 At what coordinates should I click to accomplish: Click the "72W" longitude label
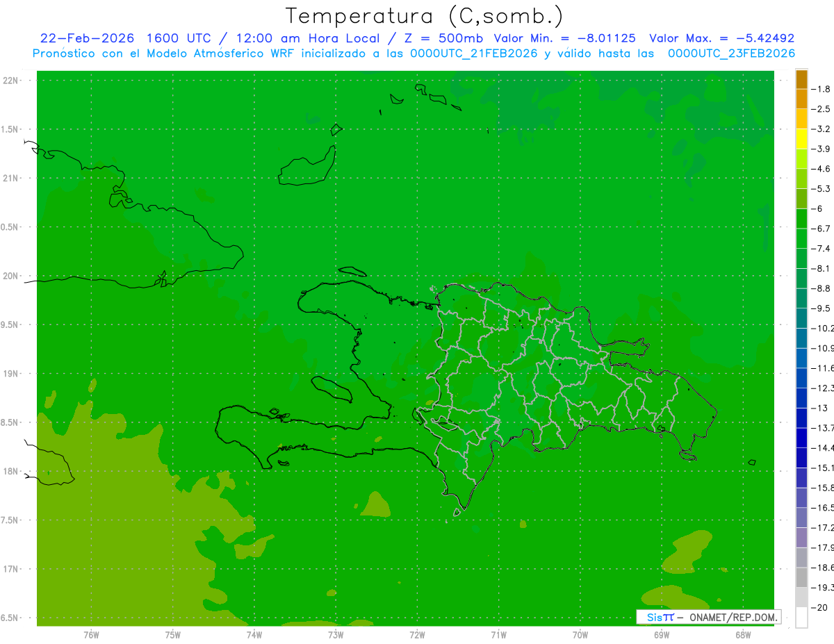coord(417,635)
